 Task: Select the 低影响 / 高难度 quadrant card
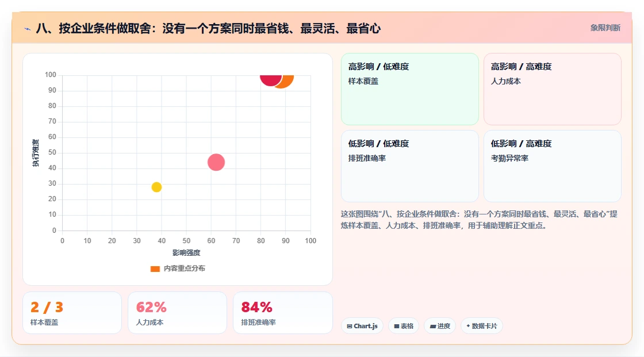click(x=553, y=166)
